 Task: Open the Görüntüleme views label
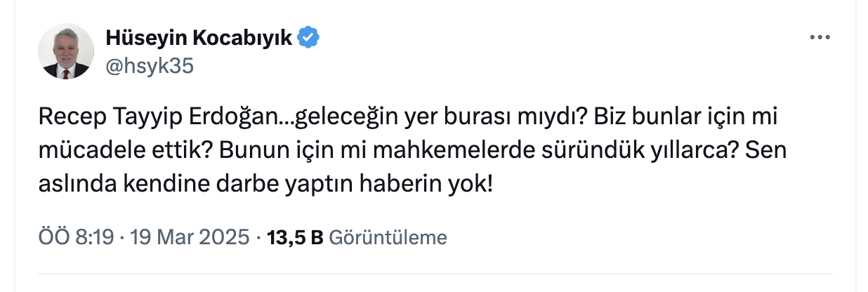tap(388, 237)
